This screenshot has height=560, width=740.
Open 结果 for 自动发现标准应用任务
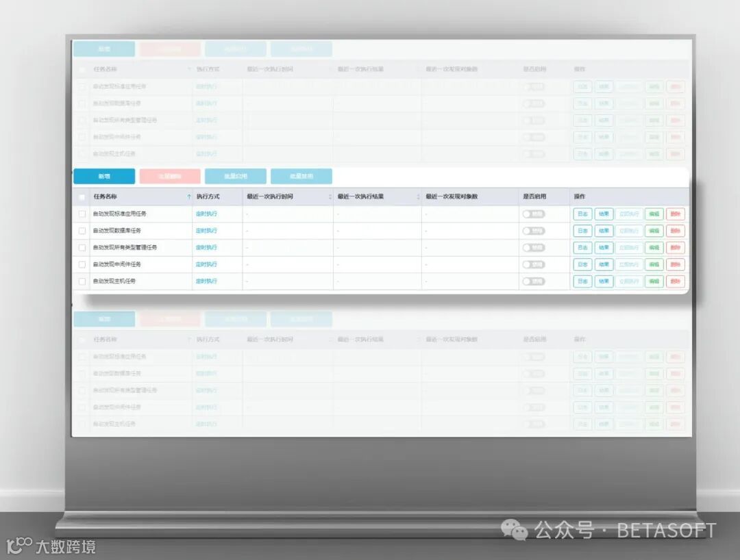coord(604,214)
